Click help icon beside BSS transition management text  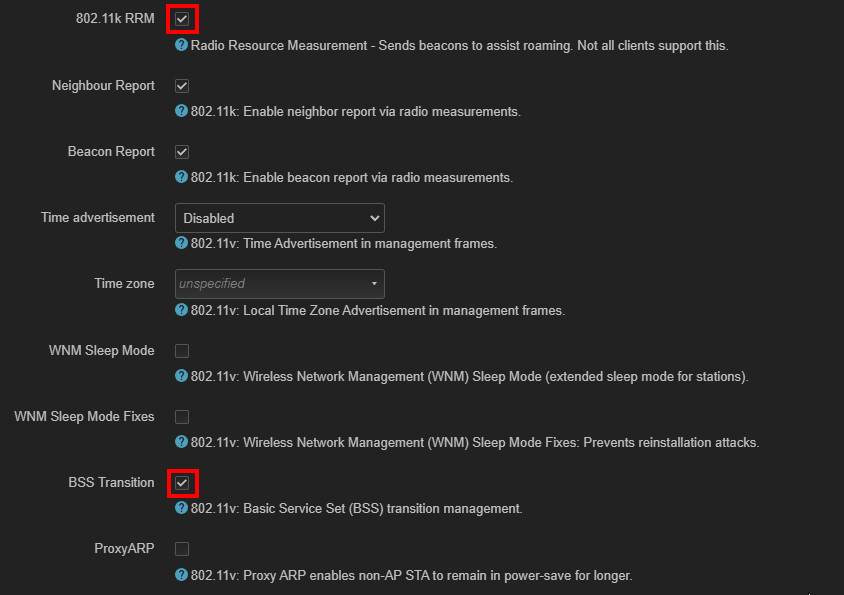pos(181,508)
